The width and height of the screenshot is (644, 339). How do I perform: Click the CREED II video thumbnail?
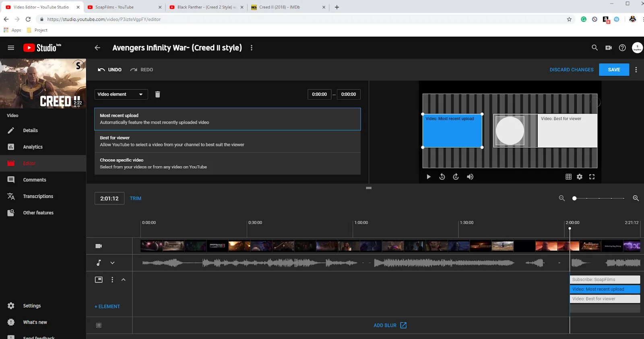43,83
